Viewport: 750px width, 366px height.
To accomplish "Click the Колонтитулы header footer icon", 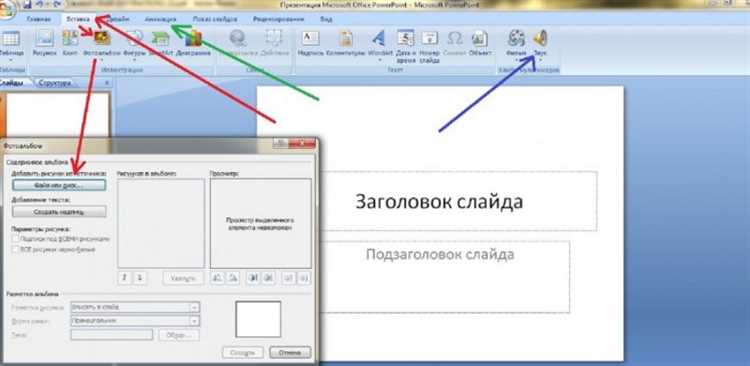I will click(346, 39).
